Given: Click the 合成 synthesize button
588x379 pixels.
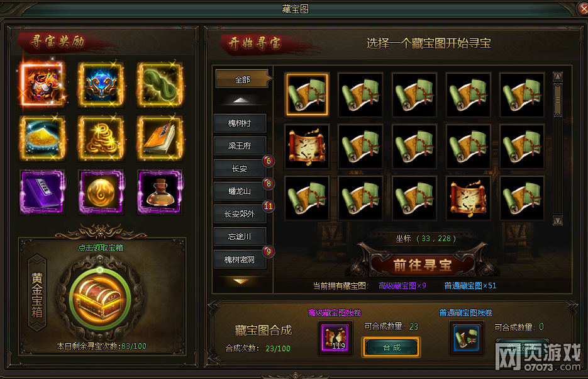Looking at the screenshot, I should [391, 348].
